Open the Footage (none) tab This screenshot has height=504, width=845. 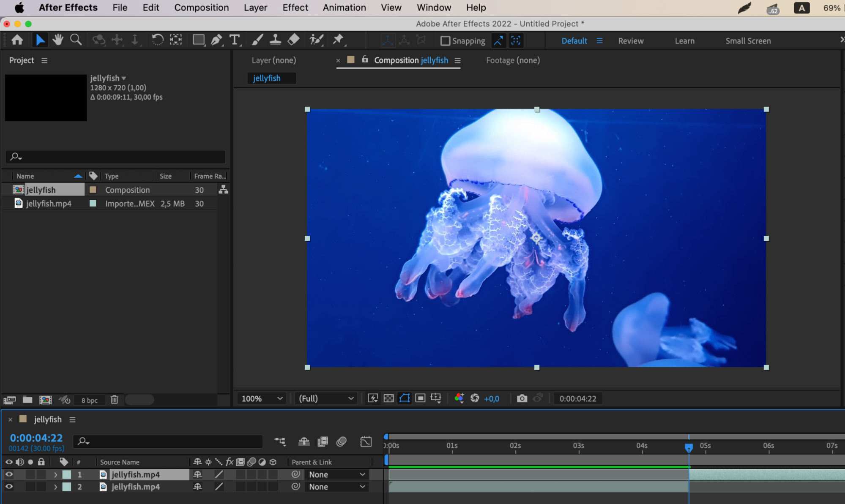click(513, 60)
